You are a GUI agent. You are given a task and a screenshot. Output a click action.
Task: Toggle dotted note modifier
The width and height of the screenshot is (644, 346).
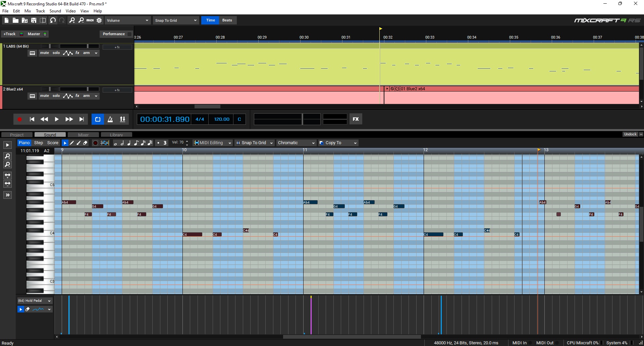(x=158, y=143)
